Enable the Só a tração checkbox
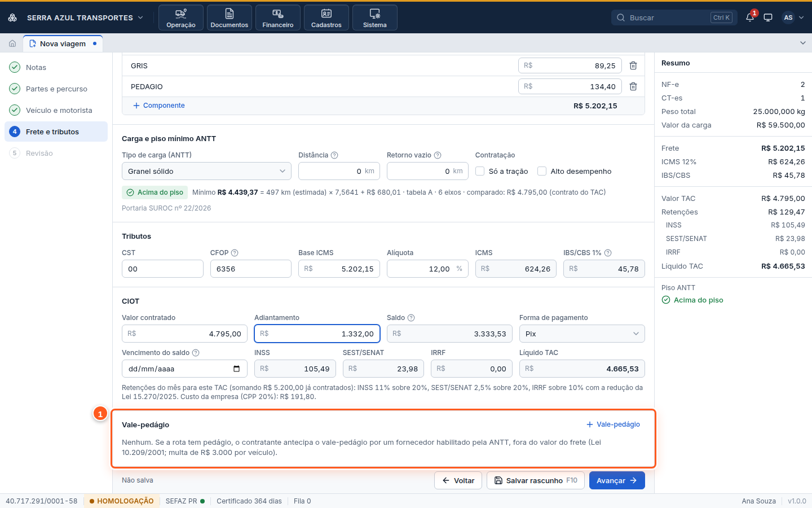Screen dimensions: 812x508 (x=480, y=171)
